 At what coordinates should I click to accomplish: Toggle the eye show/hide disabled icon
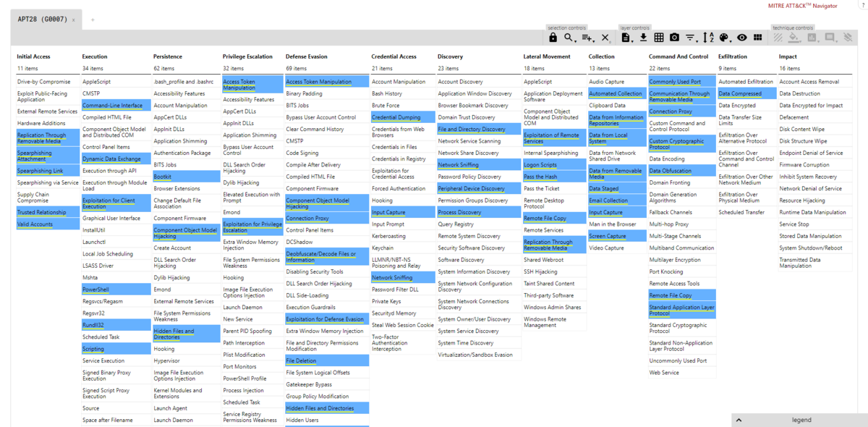coord(742,38)
